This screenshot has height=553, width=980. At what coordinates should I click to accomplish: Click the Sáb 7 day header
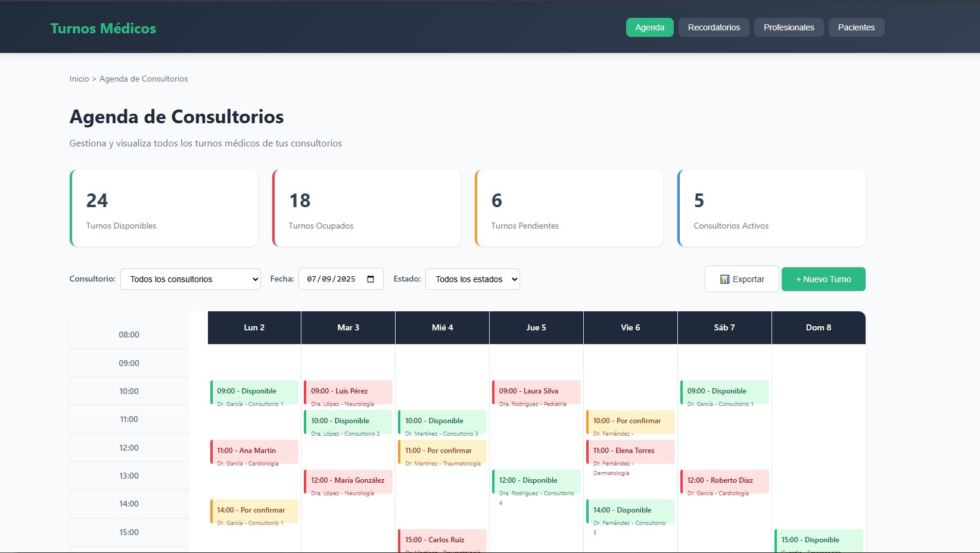(x=724, y=327)
